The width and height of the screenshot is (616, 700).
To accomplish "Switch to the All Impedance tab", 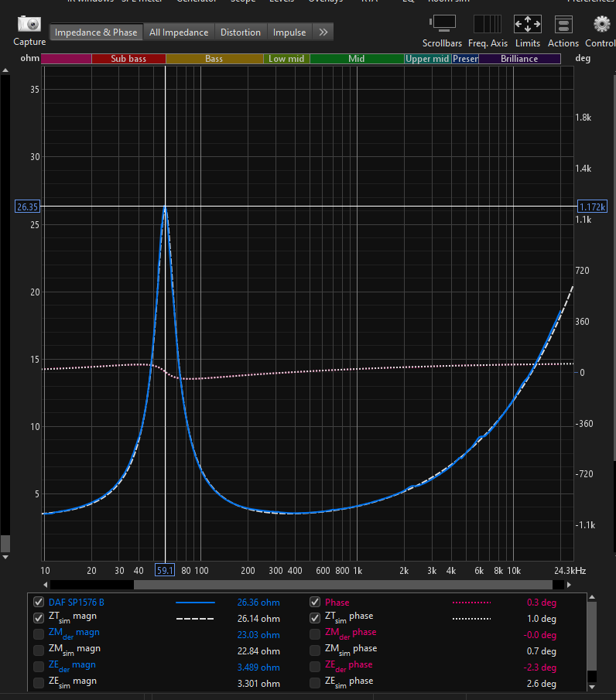I will click(x=179, y=32).
